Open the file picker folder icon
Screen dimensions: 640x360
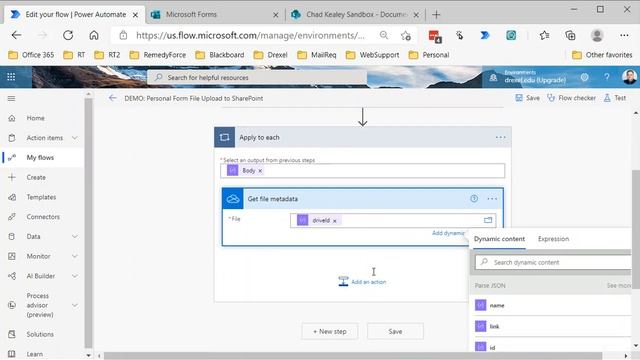488,220
